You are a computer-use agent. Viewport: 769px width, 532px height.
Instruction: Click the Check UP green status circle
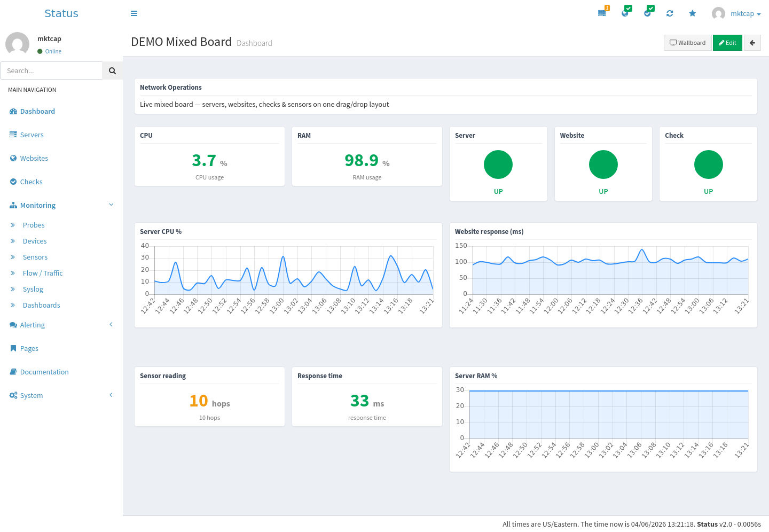point(709,165)
